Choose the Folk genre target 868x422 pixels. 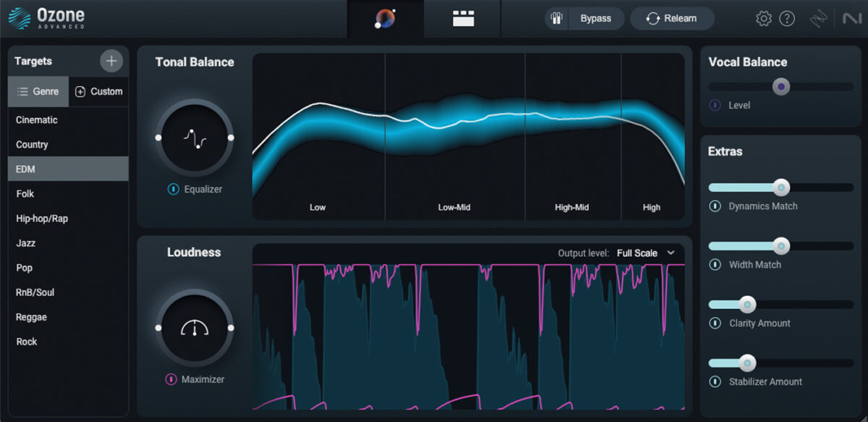coord(68,194)
